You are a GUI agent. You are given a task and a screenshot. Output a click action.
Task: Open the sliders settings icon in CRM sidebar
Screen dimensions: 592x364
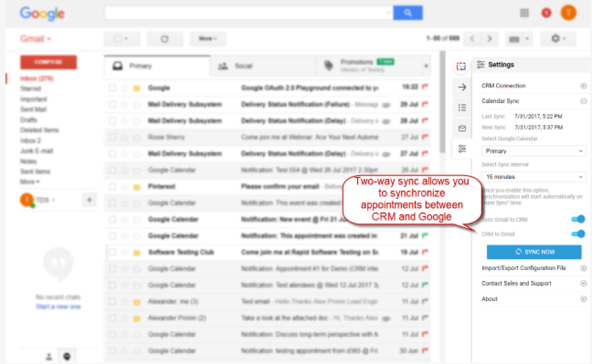point(462,149)
